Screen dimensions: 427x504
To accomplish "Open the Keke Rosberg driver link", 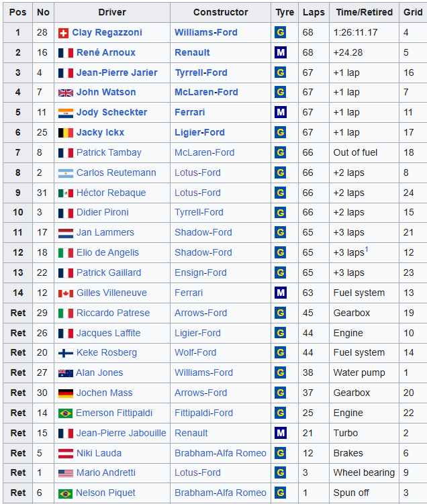I will click(107, 353).
